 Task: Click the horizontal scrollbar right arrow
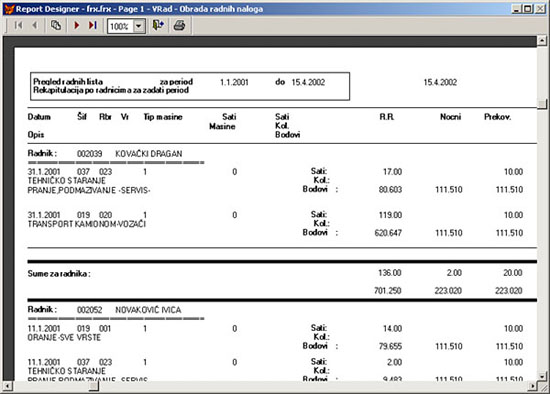533,386
